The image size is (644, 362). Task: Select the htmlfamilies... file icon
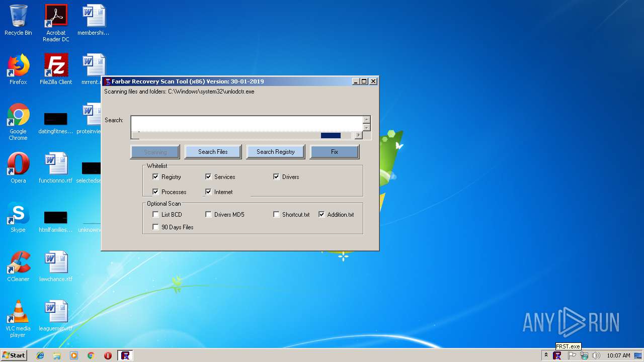(x=56, y=220)
